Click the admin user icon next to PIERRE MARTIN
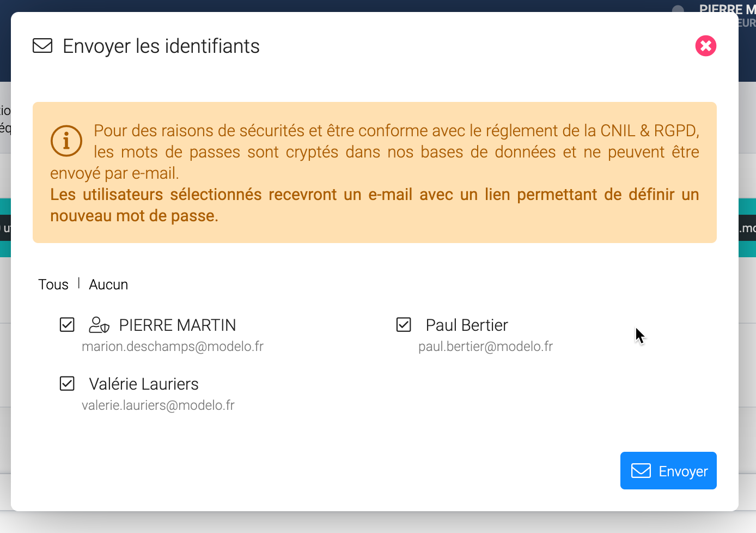 click(x=99, y=325)
